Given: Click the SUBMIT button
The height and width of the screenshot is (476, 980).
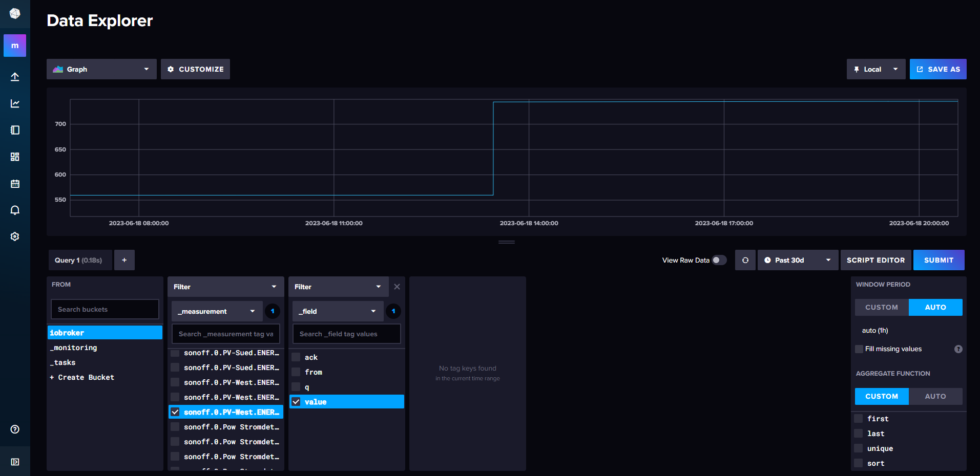Looking at the screenshot, I should pos(939,260).
